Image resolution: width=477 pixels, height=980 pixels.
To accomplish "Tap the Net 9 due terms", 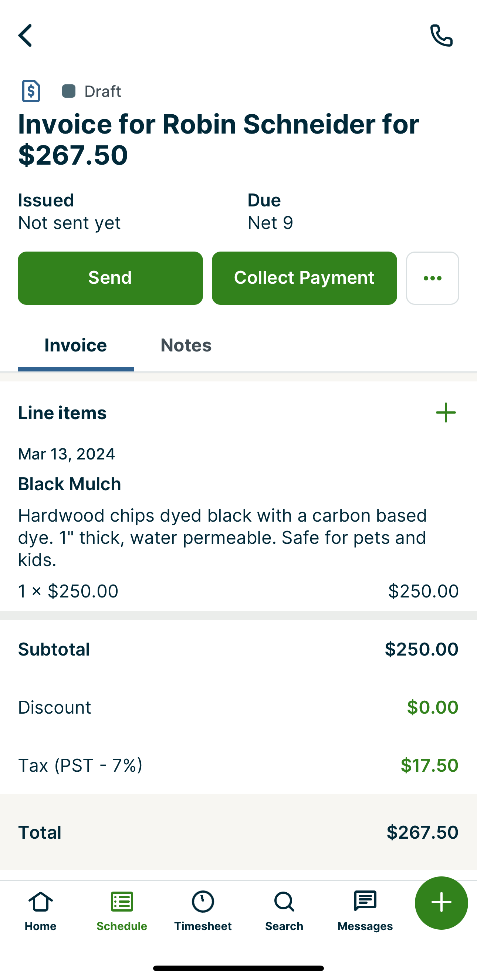I will tap(270, 223).
